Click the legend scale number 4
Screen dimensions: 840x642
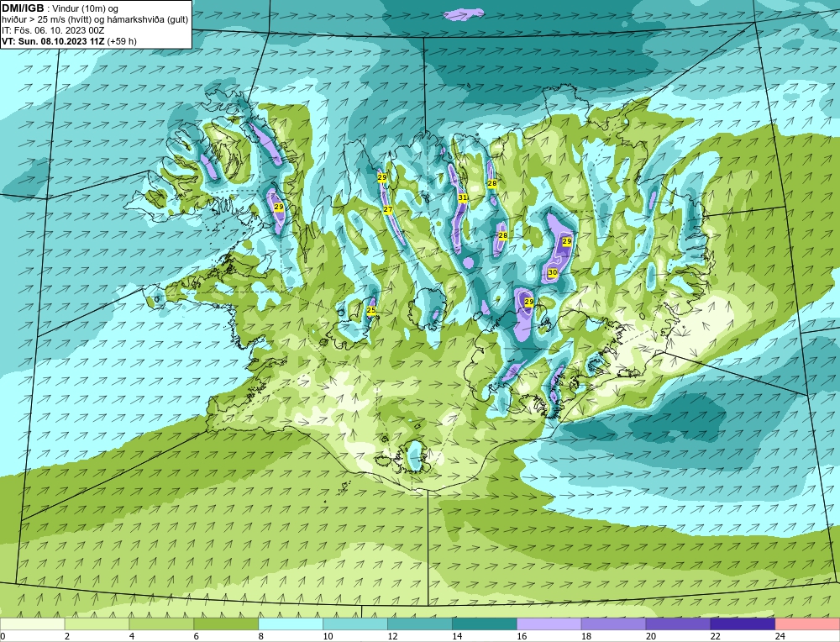point(132,636)
